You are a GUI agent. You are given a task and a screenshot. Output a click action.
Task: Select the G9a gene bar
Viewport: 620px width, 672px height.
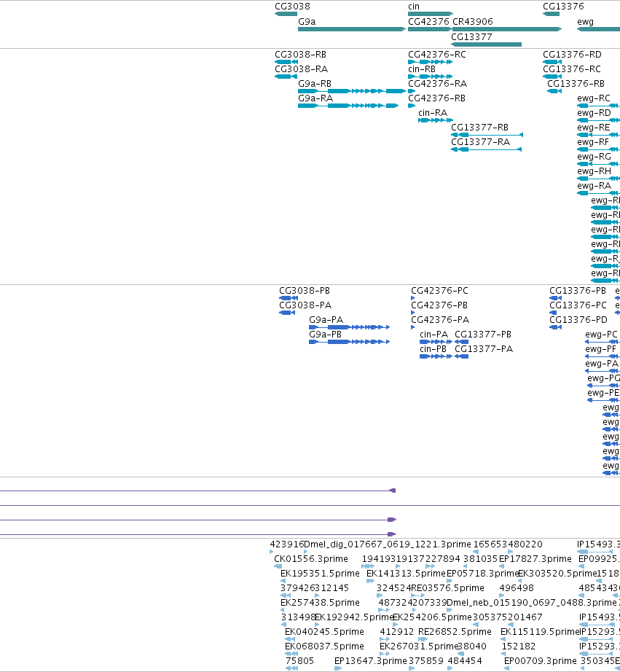coord(352,29)
